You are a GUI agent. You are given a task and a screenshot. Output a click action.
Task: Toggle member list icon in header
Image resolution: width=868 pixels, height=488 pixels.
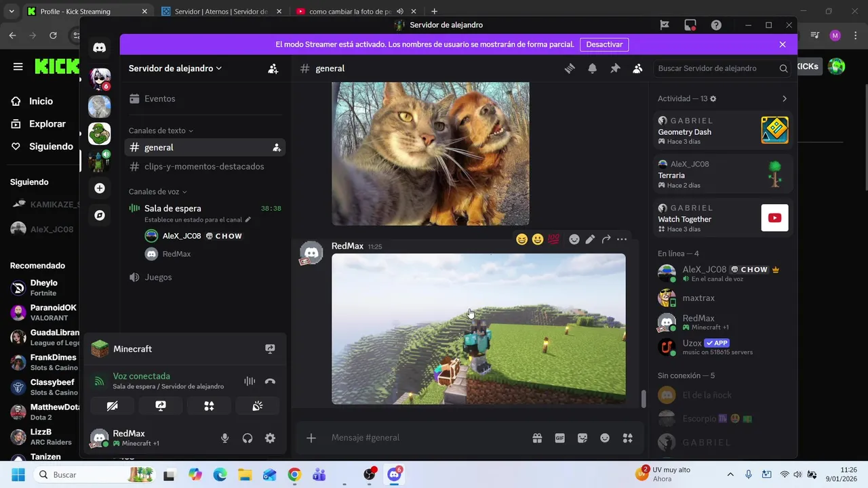(x=637, y=68)
